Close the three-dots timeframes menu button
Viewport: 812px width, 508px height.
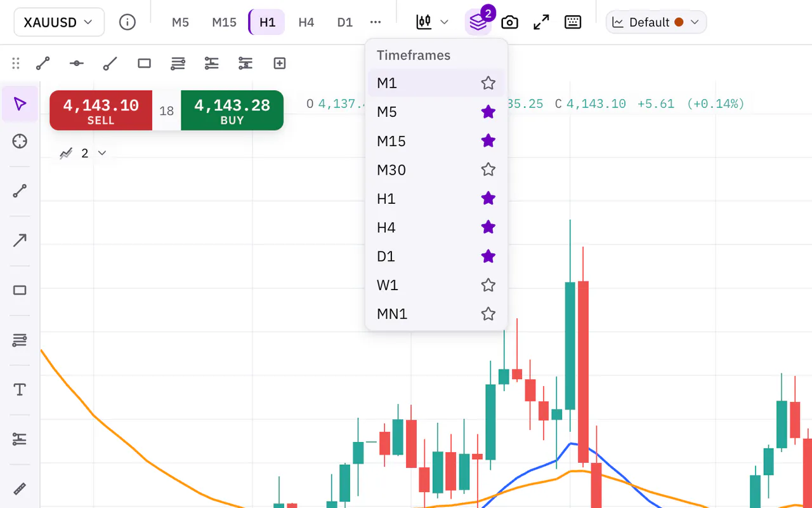(x=376, y=22)
